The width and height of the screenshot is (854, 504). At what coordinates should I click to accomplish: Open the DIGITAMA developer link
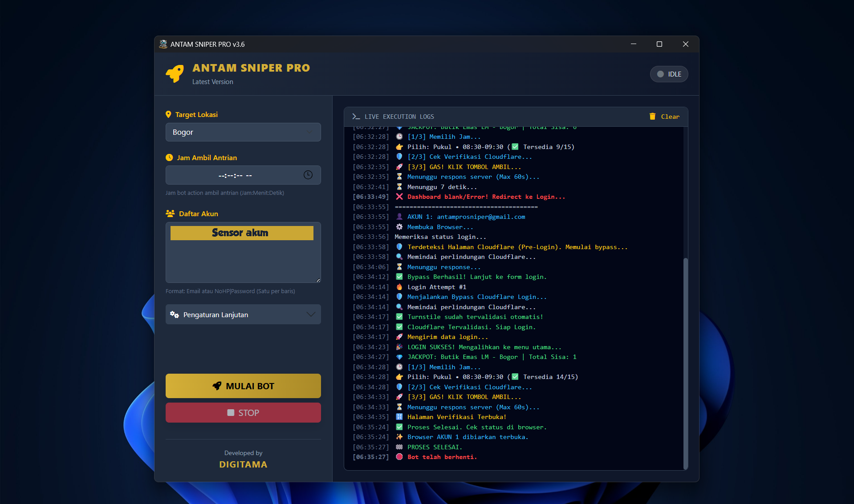[243, 464]
